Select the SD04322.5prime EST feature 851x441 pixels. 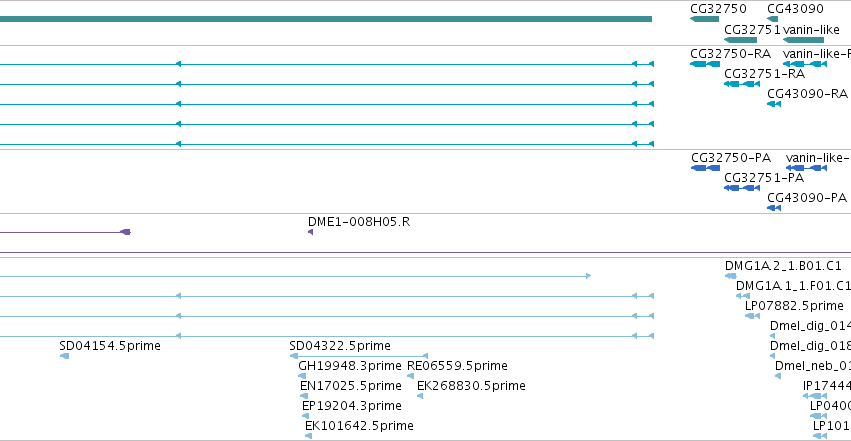point(359,356)
